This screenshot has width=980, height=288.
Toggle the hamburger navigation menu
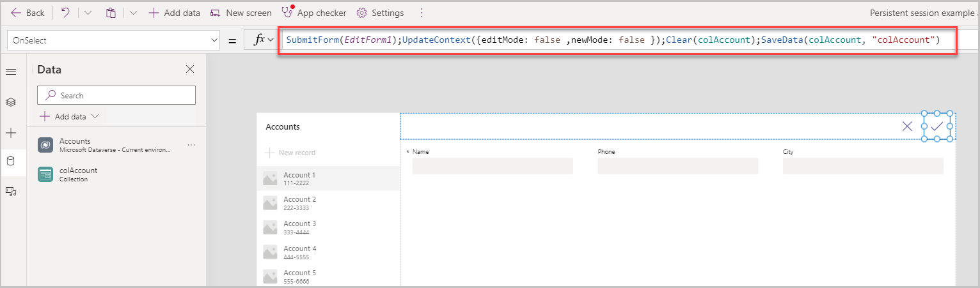click(11, 72)
